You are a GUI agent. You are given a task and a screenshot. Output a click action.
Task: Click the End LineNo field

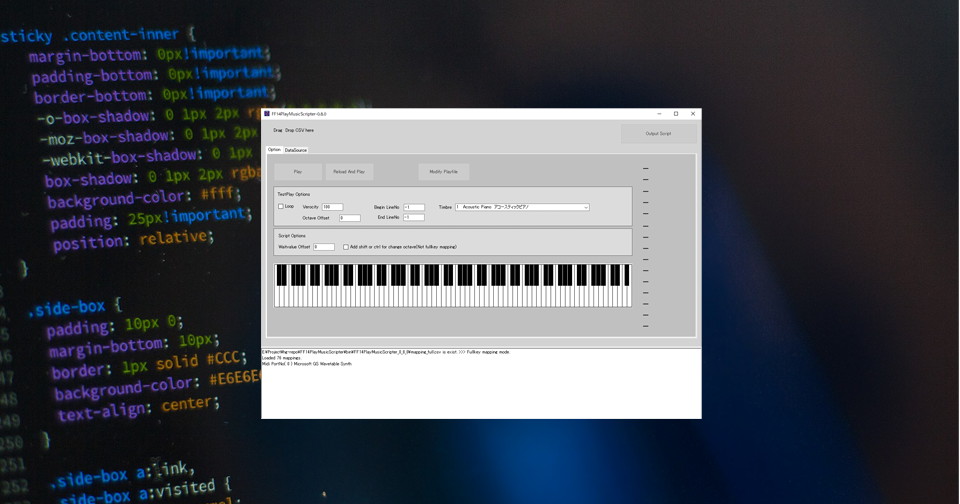[x=414, y=217]
